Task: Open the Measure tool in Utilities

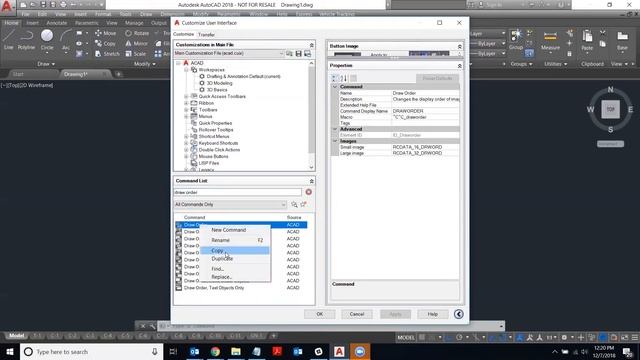Action: [550, 40]
